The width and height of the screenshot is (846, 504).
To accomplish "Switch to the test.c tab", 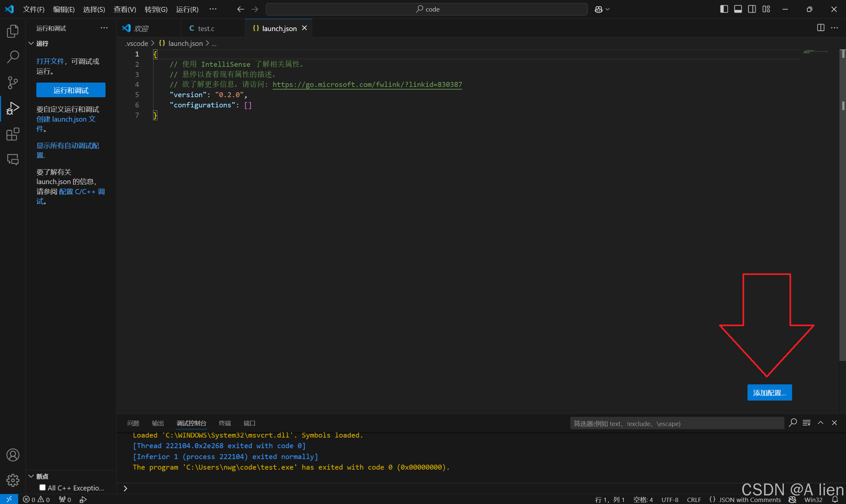I will 206,28.
